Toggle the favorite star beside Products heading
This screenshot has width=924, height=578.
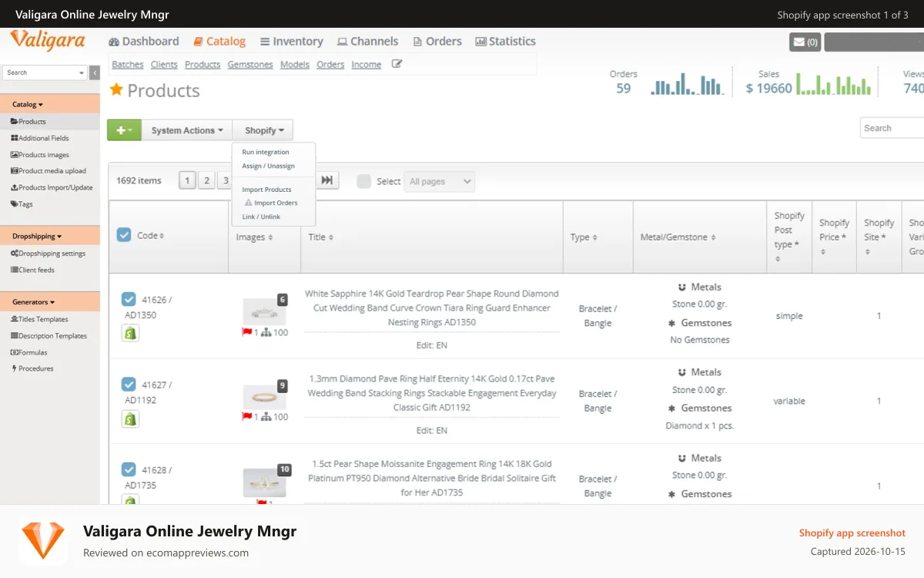pos(116,90)
